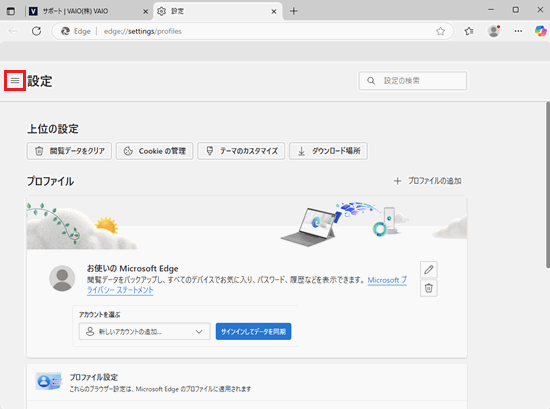This screenshot has width=550, height=409.
Task: Click the edge://settings/profiles address bar
Action: [x=253, y=31]
